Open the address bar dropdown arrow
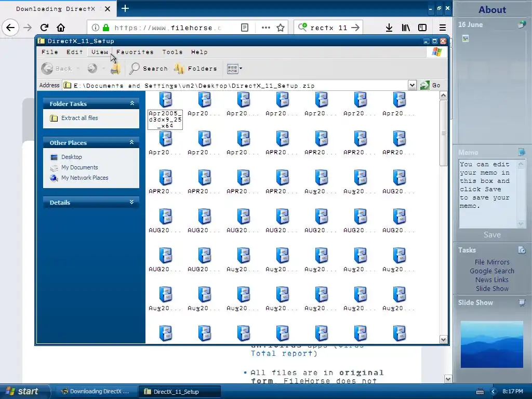Screen dimensions: 532x399 tap(412, 85)
